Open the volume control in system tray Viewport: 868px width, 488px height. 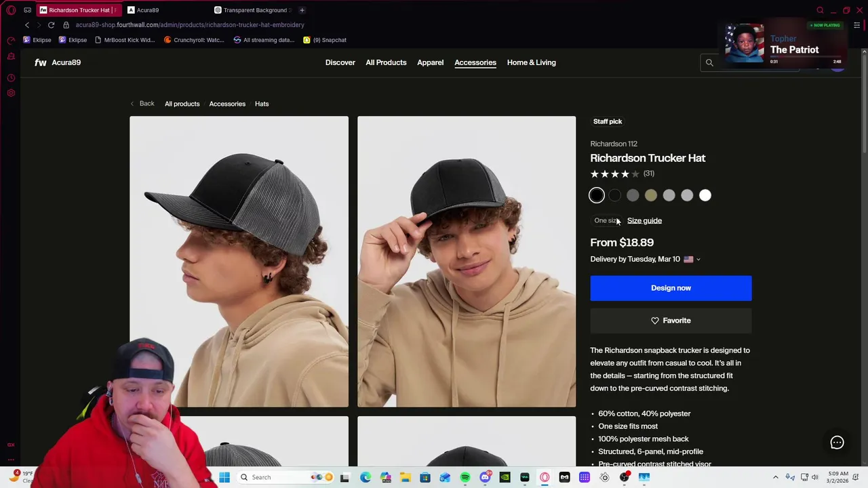815,477
